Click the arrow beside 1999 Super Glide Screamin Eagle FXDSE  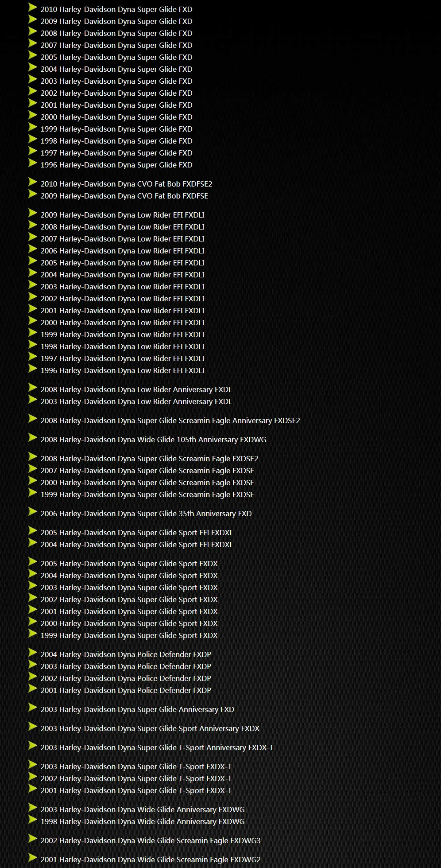pos(33,492)
